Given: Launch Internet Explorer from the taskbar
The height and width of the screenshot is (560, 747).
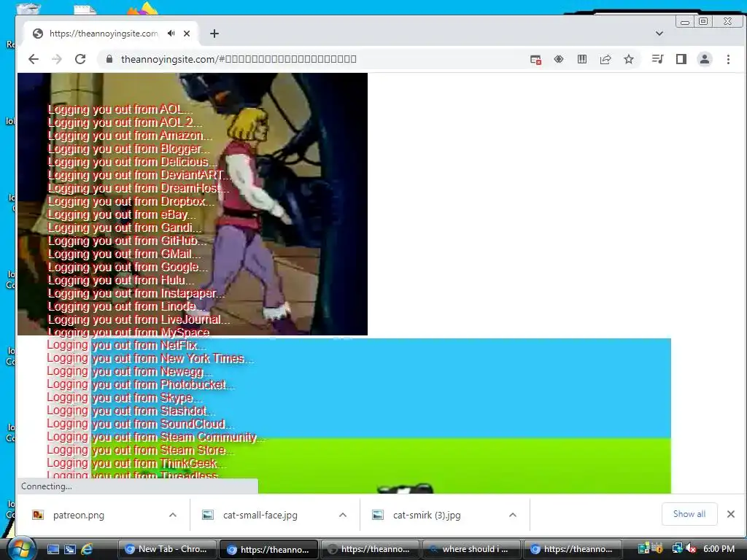Looking at the screenshot, I should 87,549.
